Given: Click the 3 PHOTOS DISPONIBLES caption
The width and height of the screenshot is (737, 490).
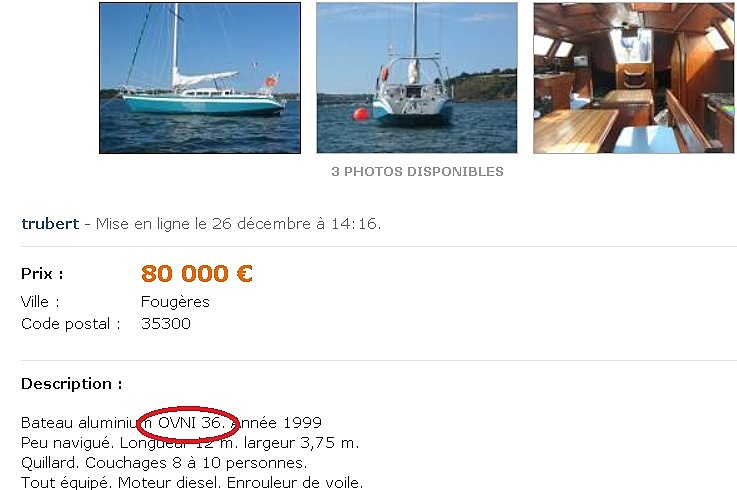Looking at the screenshot, I should point(417,172).
